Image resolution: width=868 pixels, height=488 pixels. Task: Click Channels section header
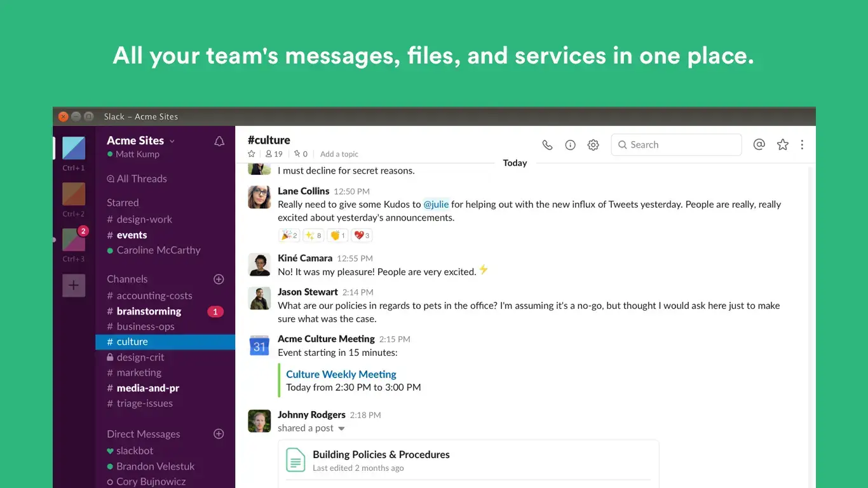point(127,279)
